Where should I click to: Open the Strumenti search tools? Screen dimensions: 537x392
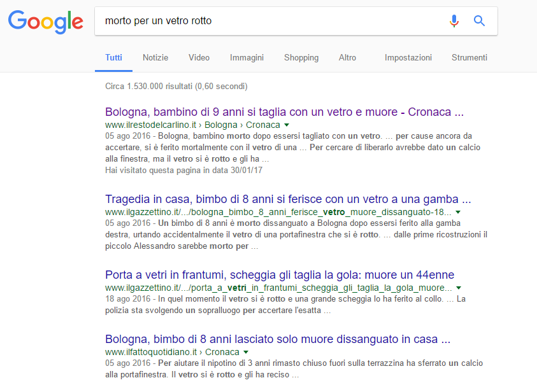[x=469, y=57]
